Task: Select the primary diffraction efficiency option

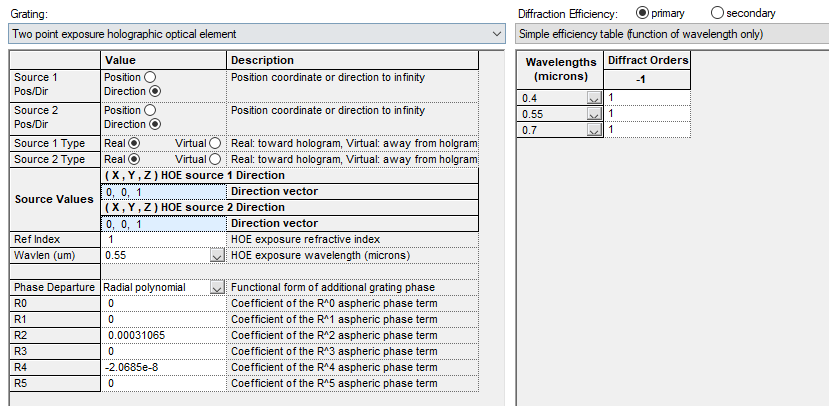Action: pos(642,13)
